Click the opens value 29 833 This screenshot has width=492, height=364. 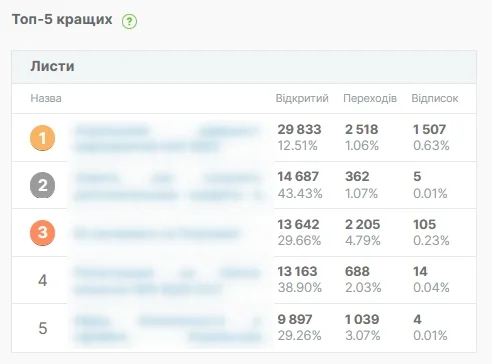299,129
